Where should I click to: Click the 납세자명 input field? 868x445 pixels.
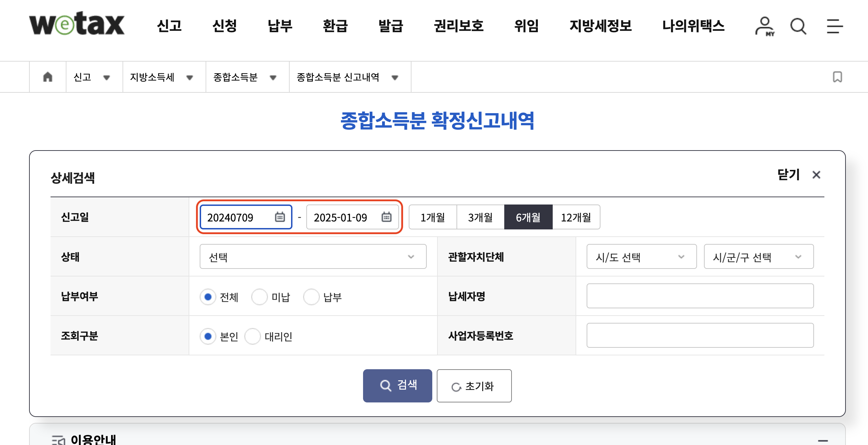click(700, 296)
